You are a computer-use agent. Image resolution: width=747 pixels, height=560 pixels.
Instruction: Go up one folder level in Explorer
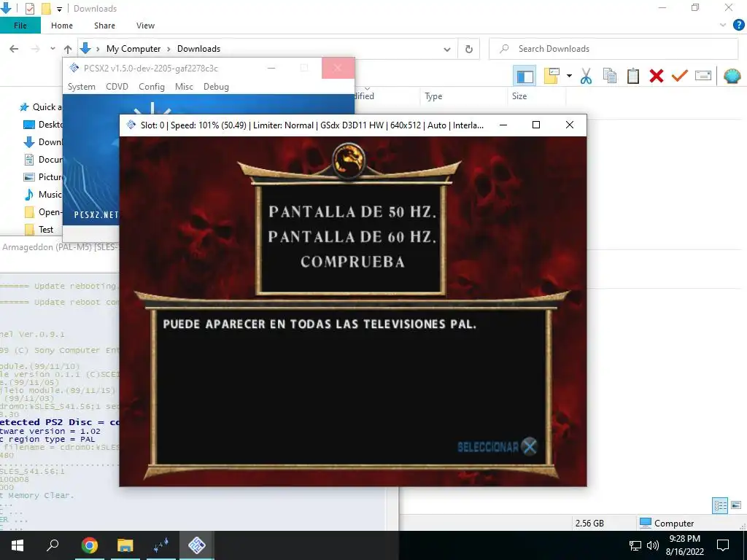click(x=68, y=49)
